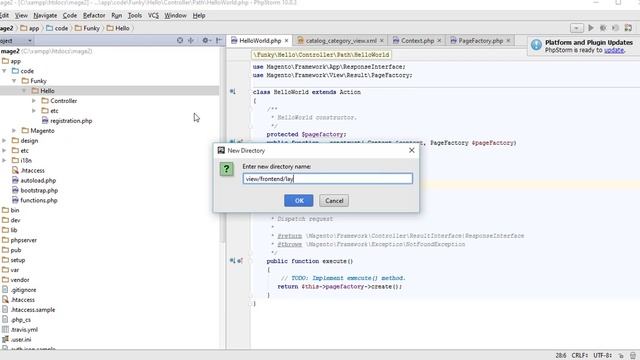Click the listen for debug connections icon
Viewport: 640px width, 360px height.
tap(616, 28)
